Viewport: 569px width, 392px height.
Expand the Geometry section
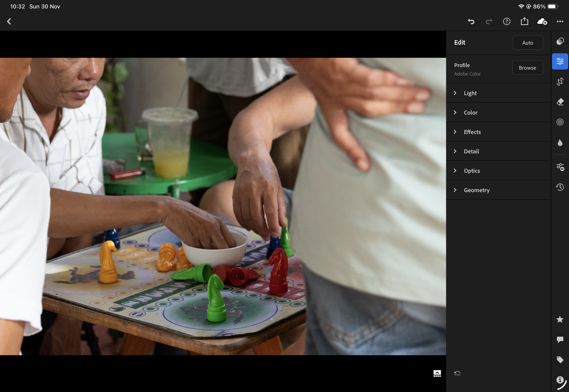[x=476, y=190]
